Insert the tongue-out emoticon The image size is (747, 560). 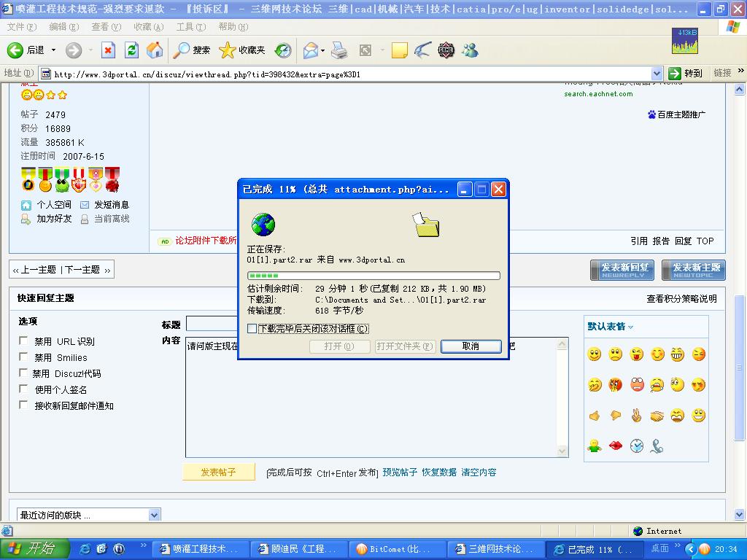[x=636, y=355]
